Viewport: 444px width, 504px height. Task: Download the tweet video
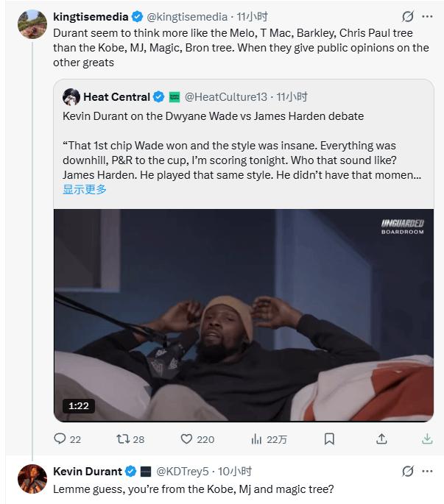pos(427,439)
